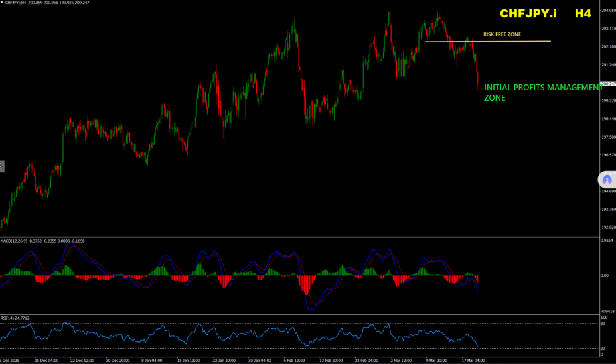
Task: Select the INITIAL PROFITS MANAGEMENT ZONE text
Action: [541, 92]
